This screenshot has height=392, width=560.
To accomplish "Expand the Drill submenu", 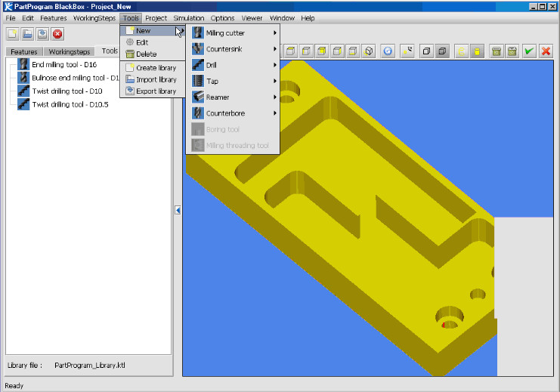I will tap(275, 65).
